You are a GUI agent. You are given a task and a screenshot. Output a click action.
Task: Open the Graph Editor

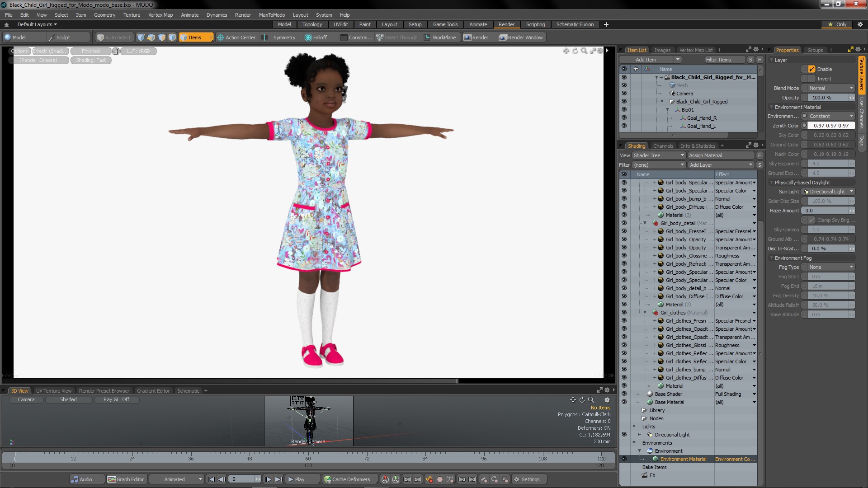click(x=127, y=479)
